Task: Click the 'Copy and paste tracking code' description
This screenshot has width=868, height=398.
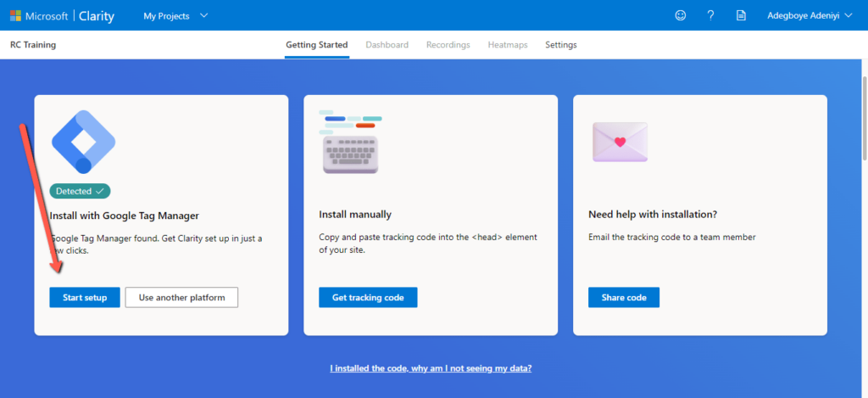Action: coord(428,244)
